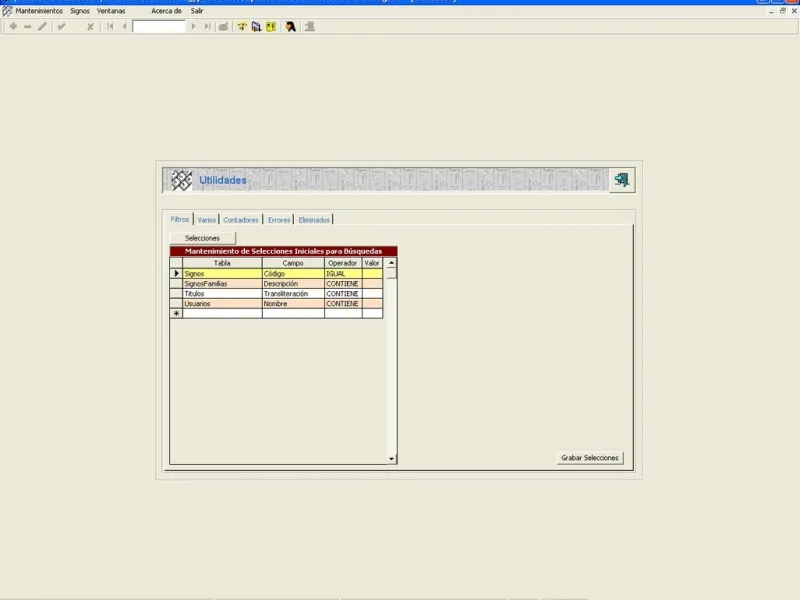800x600 pixels.
Task: Click the Descripción field cell
Action: (x=293, y=284)
